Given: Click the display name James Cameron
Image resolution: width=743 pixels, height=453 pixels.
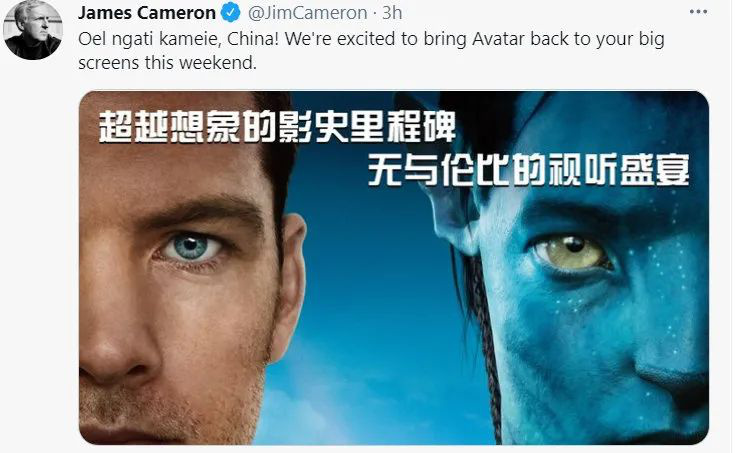Looking at the screenshot, I should 147,13.
